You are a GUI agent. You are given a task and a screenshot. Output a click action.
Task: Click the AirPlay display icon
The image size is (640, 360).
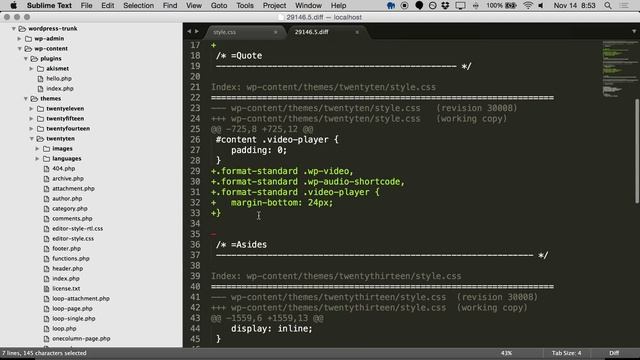coord(460,6)
